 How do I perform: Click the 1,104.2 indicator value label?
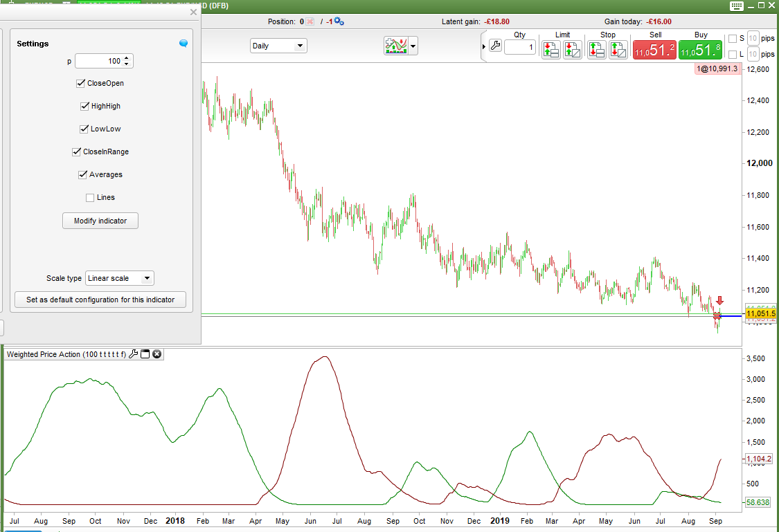(x=759, y=459)
